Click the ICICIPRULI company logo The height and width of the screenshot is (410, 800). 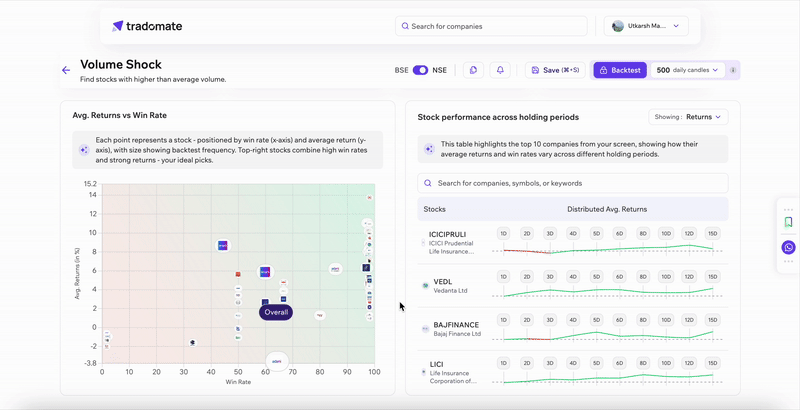(x=423, y=243)
